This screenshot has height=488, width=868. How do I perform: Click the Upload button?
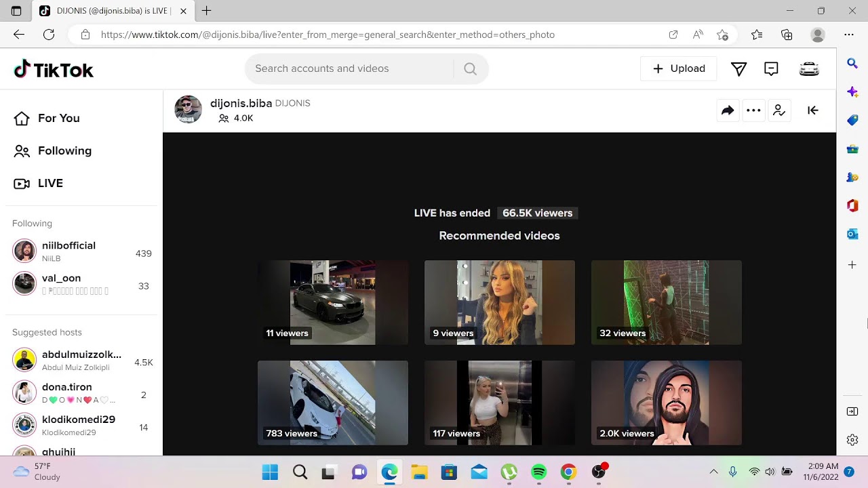tap(679, 68)
